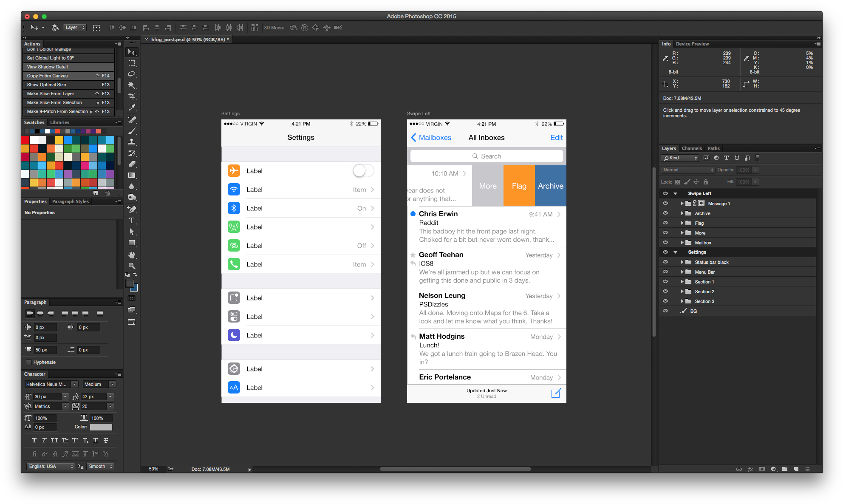Hide the Message 1 layer group
Screen dimensions: 843x504
[x=665, y=204]
